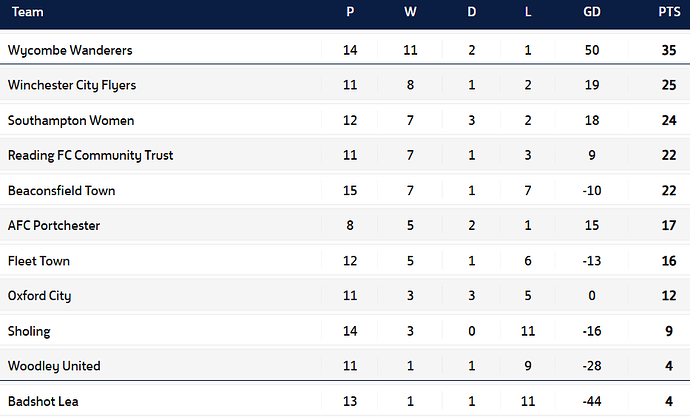Viewport: 690px width, 417px height.
Task: Select the Sholing team name
Action: click(29, 331)
